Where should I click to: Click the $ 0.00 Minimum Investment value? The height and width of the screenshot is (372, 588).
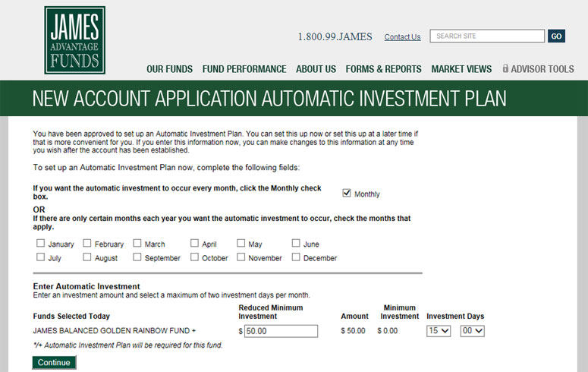(x=388, y=331)
